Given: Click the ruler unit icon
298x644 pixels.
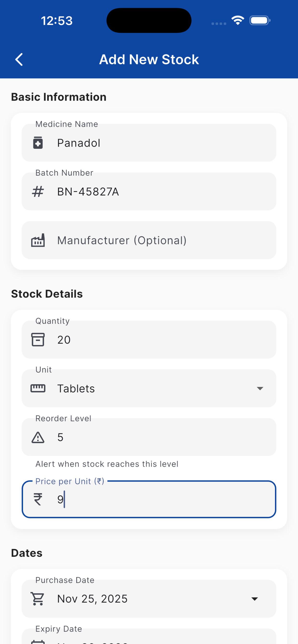Looking at the screenshot, I should 38,388.
